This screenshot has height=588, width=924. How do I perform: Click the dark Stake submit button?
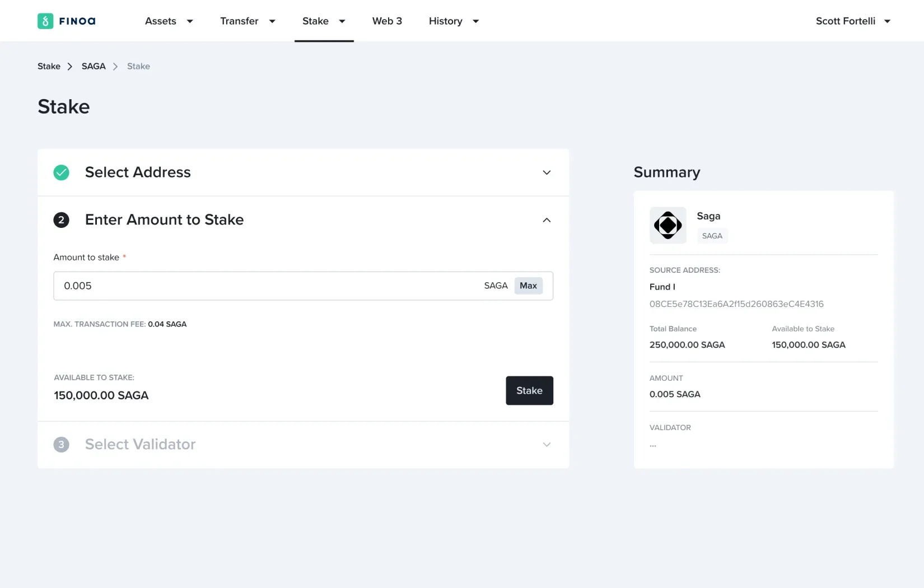coord(529,390)
